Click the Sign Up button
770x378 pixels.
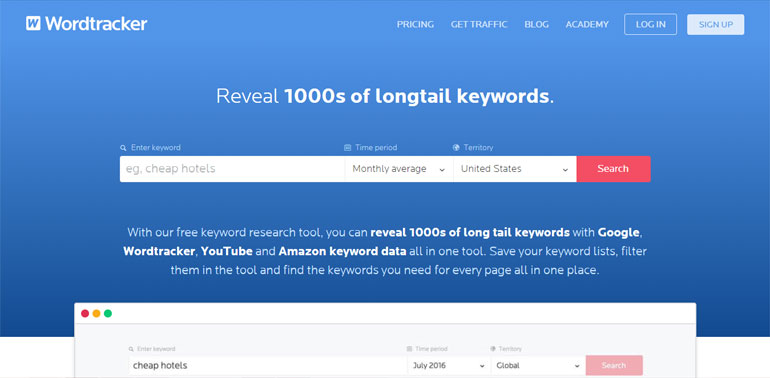pyautogui.click(x=715, y=25)
